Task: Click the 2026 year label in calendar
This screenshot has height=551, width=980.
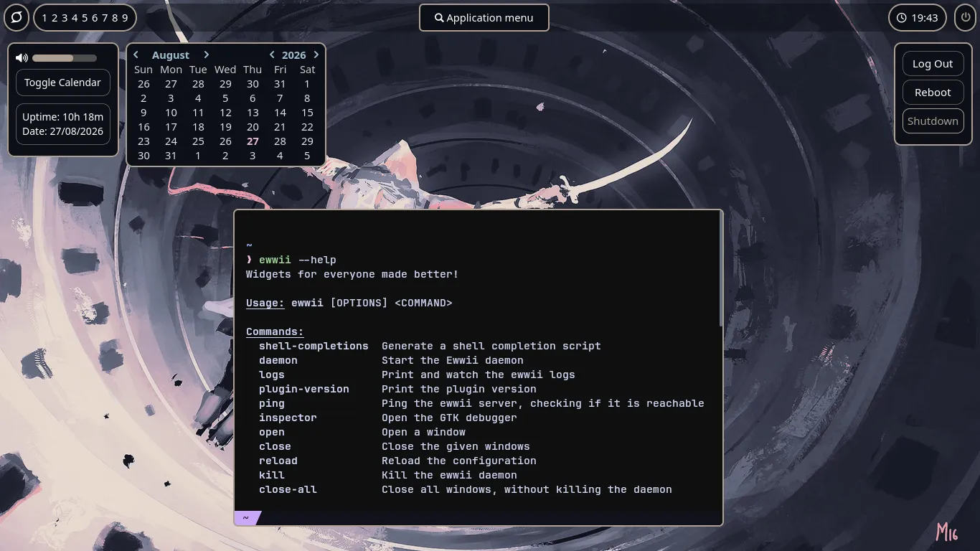Action: [x=294, y=55]
